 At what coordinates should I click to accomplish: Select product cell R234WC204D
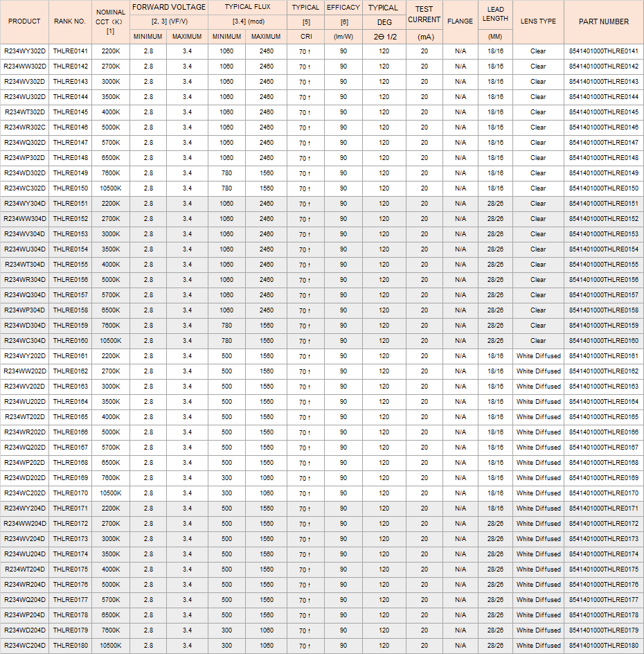coord(25,645)
